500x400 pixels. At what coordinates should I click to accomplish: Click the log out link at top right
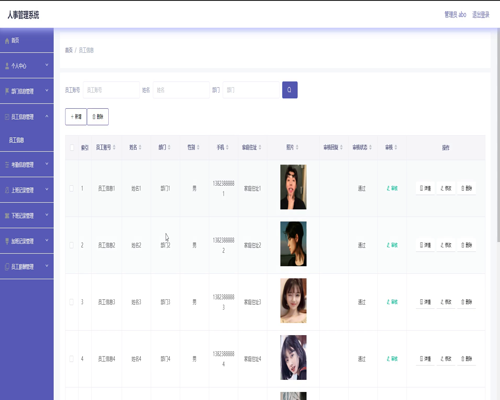pyautogui.click(x=481, y=14)
